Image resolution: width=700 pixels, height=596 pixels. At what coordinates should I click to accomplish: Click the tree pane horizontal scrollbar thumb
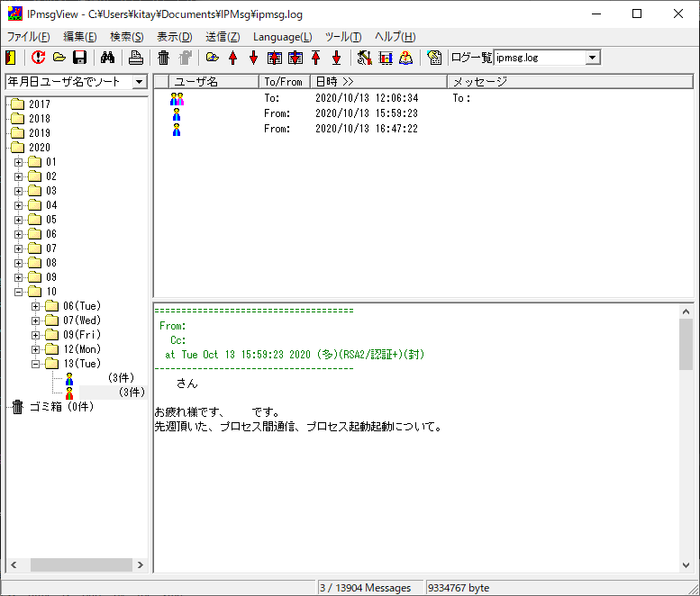point(81,564)
